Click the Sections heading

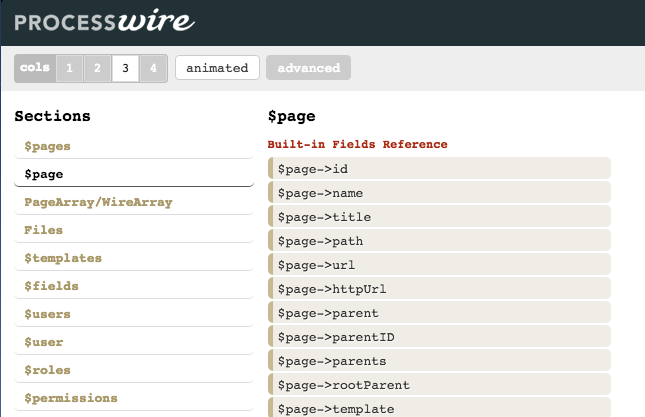click(x=52, y=116)
